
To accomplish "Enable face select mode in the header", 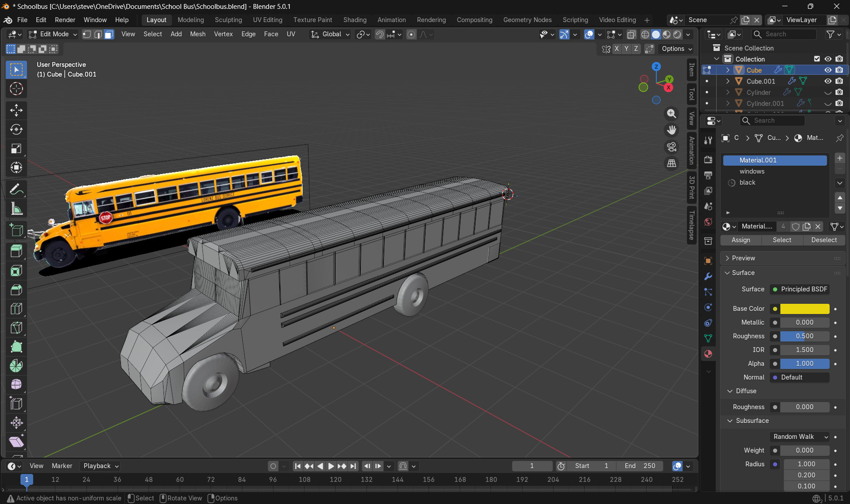I will pos(109,34).
